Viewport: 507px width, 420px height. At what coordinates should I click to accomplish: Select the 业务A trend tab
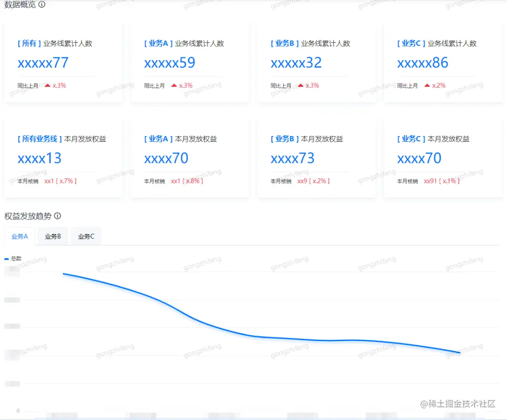[x=19, y=237]
